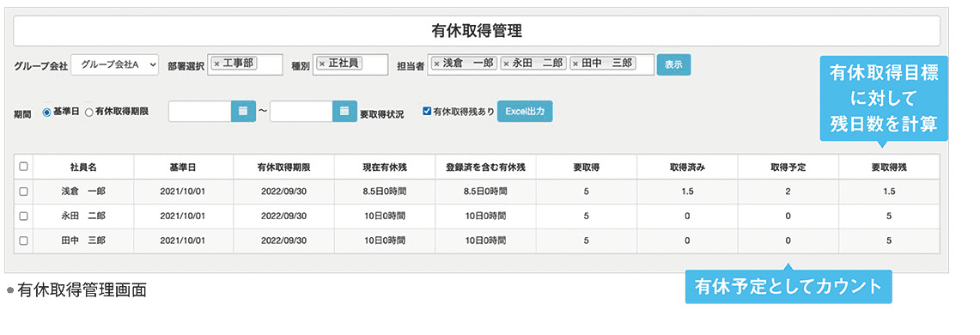This screenshot has height=335, width=980.
Task: Click the 基準日 column header
Action: tap(184, 167)
